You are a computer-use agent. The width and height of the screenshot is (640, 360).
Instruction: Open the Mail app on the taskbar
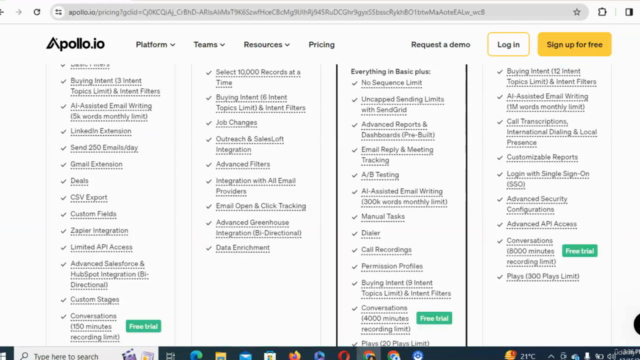pos(245,356)
